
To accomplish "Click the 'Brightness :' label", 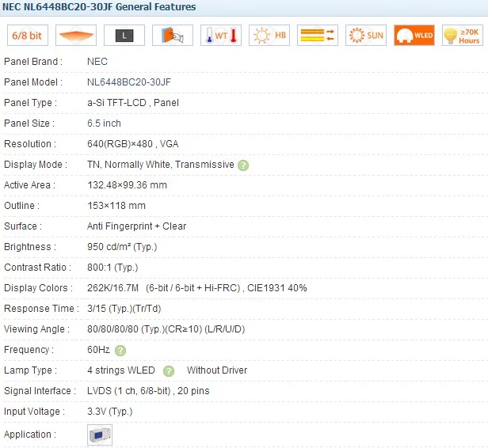I will [x=30, y=247].
